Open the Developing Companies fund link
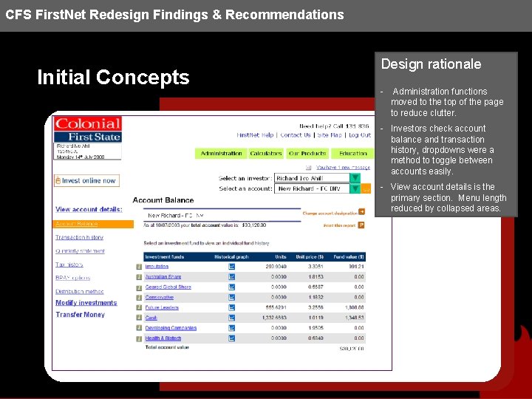 (x=171, y=328)
